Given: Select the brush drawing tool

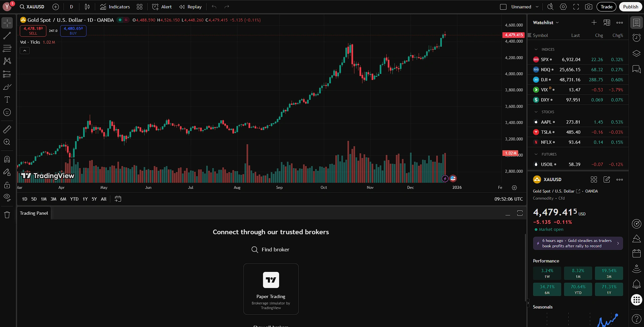Looking at the screenshot, I should (7, 87).
